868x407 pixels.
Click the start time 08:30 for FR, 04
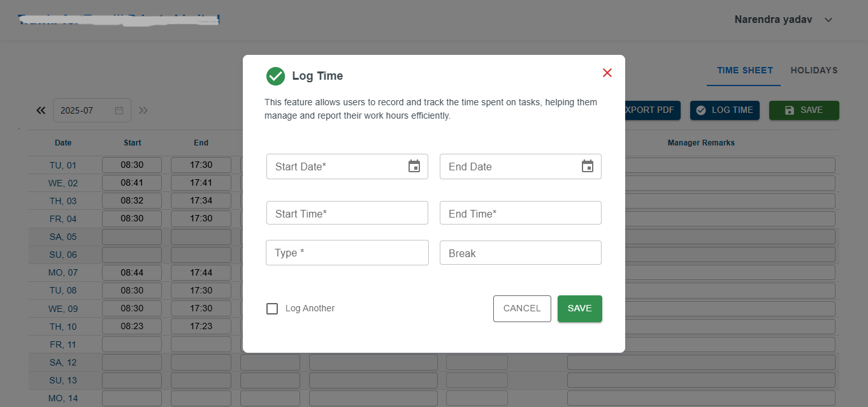click(132, 218)
